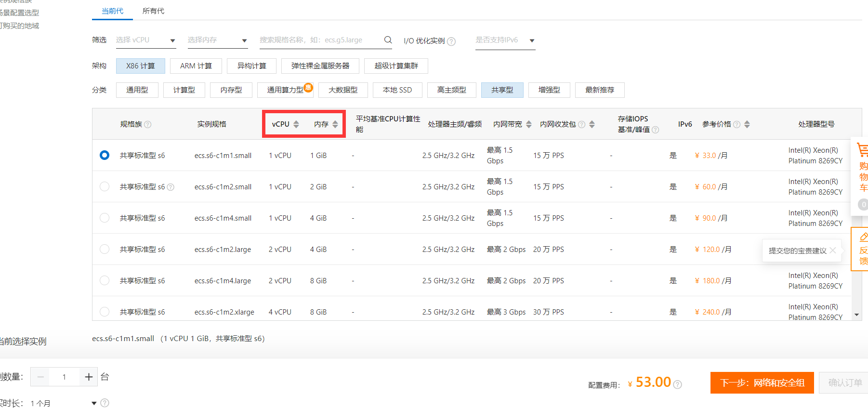Select radio for ecs.s6-c1m2.large
Image resolution: width=868 pixels, height=409 pixels.
point(105,249)
